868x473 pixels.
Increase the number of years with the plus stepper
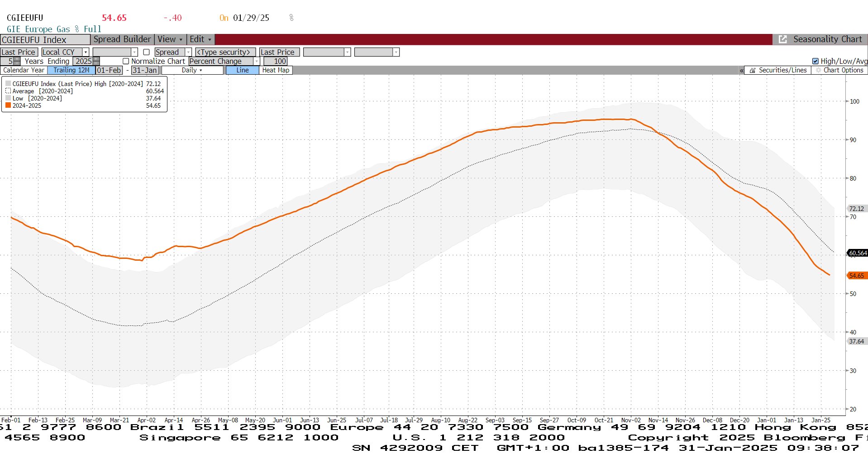pyautogui.click(x=17, y=59)
